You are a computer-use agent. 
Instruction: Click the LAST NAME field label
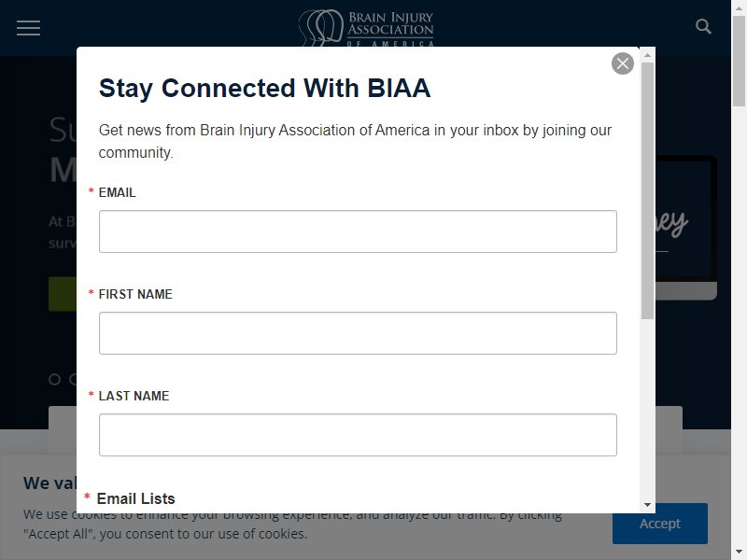[x=134, y=396]
